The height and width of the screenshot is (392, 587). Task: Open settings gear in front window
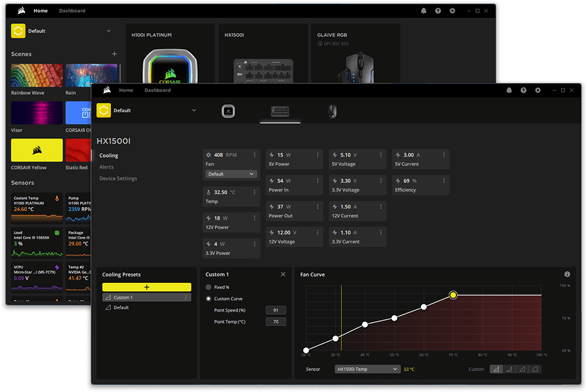click(538, 90)
